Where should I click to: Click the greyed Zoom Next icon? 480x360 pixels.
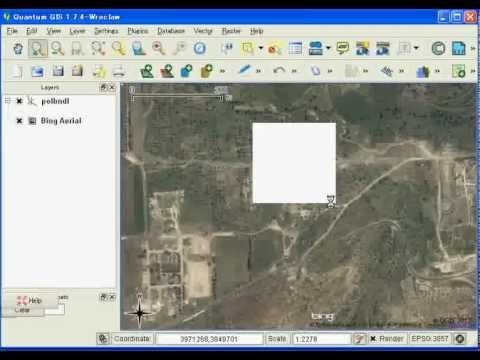[179, 49]
